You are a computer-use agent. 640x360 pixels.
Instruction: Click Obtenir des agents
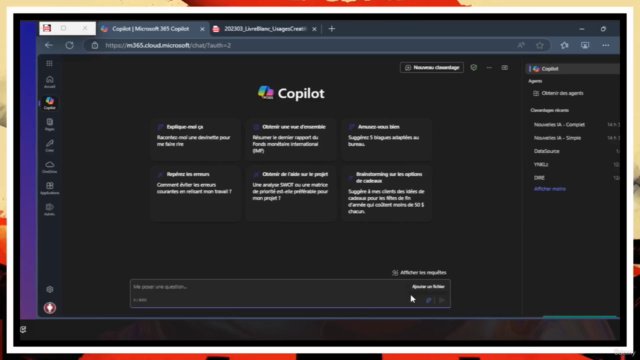tap(558, 93)
